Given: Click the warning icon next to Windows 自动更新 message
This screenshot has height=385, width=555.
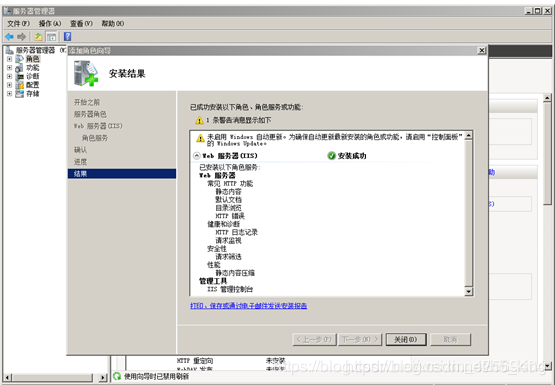Looking at the screenshot, I should (200, 138).
